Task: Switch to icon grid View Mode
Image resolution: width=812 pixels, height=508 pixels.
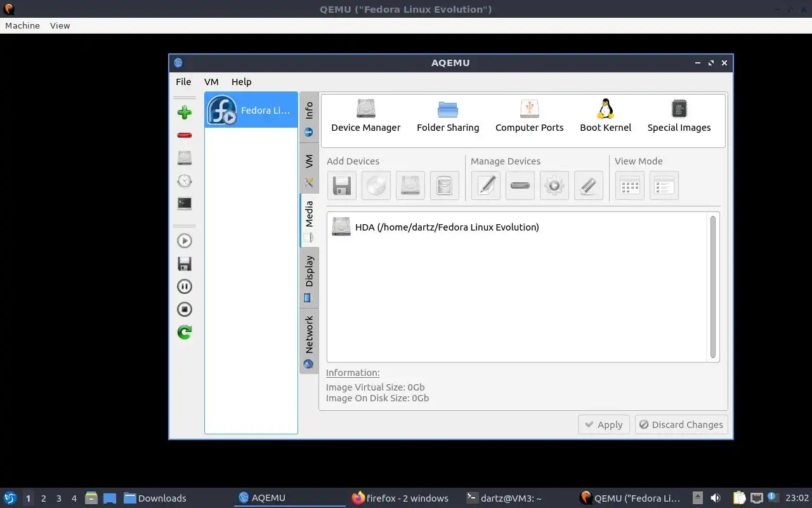Action: click(x=630, y=185)
